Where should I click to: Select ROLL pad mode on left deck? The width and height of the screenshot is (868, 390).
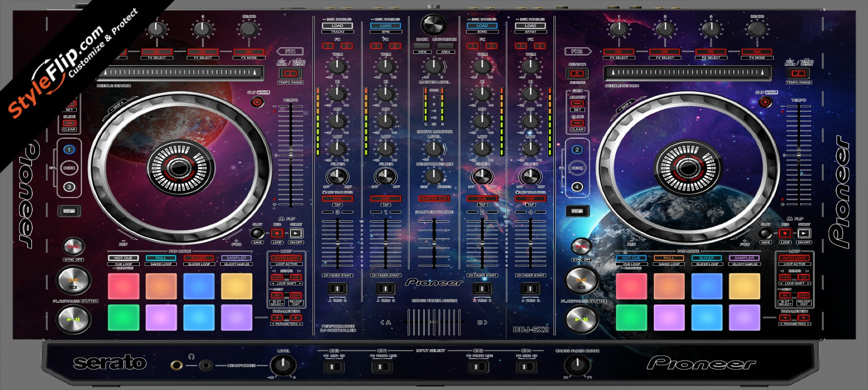(161, 258)
